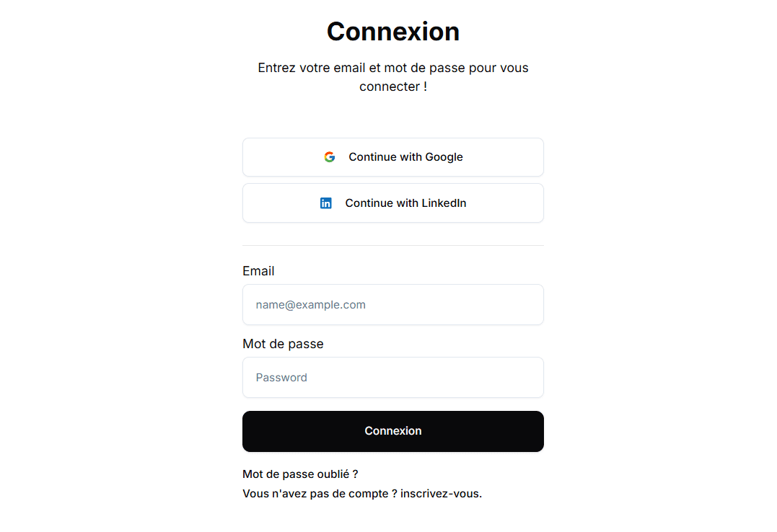Click the 'Continue with Google' label text
The height and width of the screenshot is (532, 777).
(x=405, y=157)
